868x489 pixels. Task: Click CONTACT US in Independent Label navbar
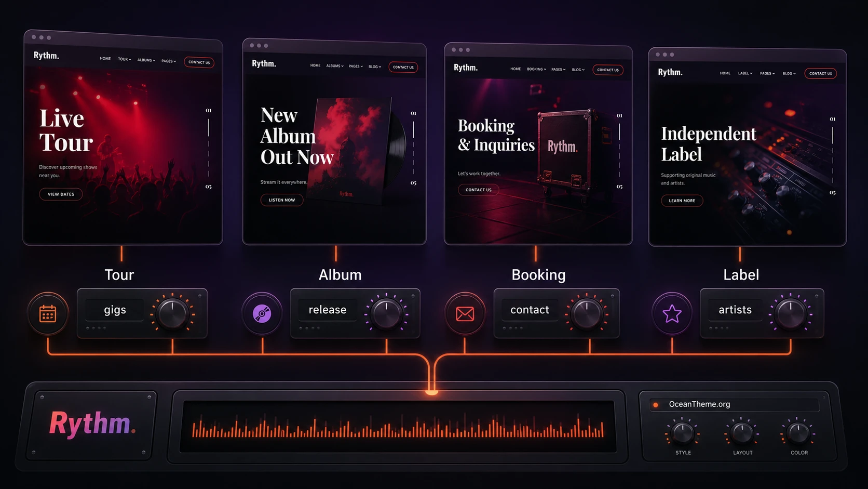click(x=821, y=73)
